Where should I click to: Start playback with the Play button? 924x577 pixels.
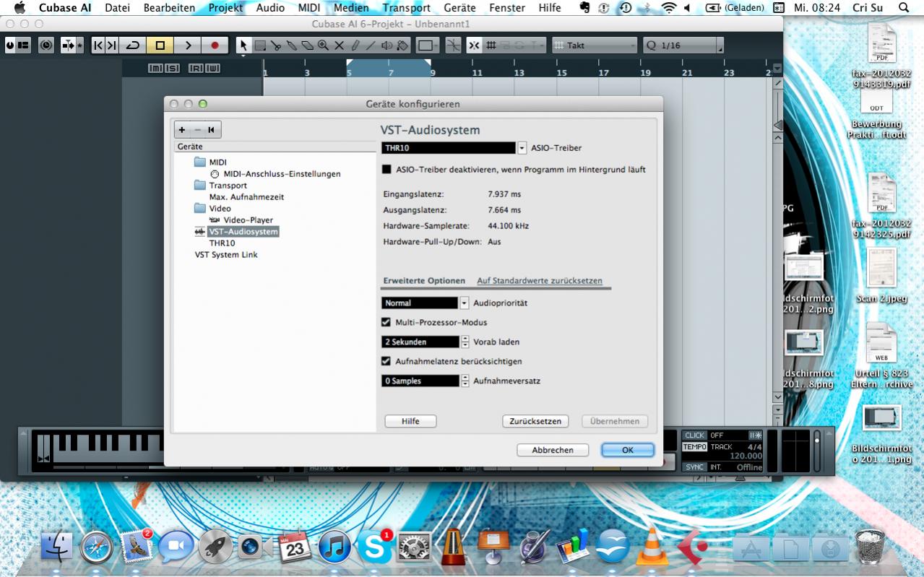[187, 45]
